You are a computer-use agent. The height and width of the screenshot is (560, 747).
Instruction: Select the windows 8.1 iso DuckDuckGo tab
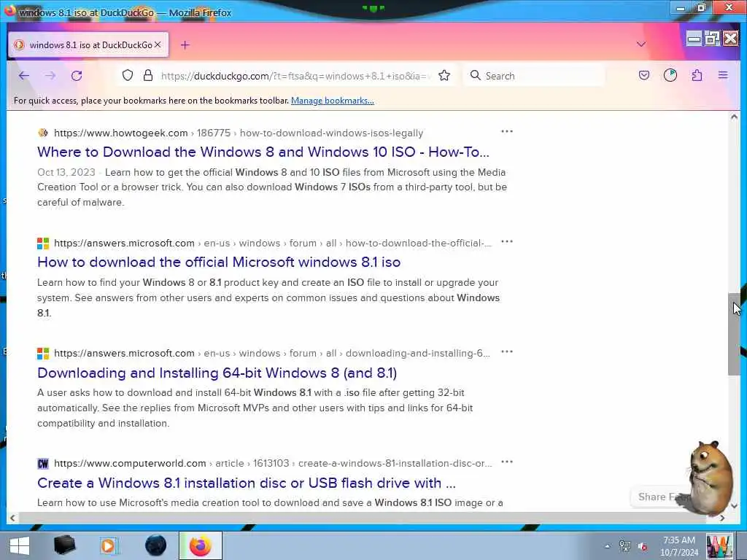tap(88, 44)
